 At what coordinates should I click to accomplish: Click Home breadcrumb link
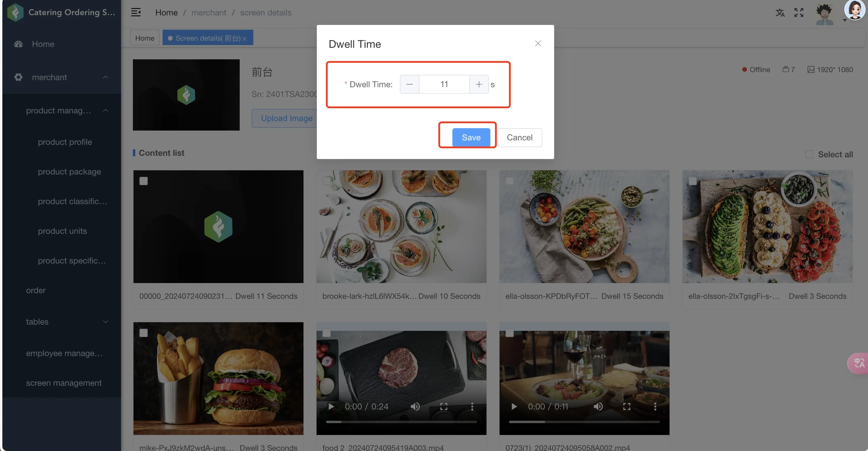pos(166,12)
